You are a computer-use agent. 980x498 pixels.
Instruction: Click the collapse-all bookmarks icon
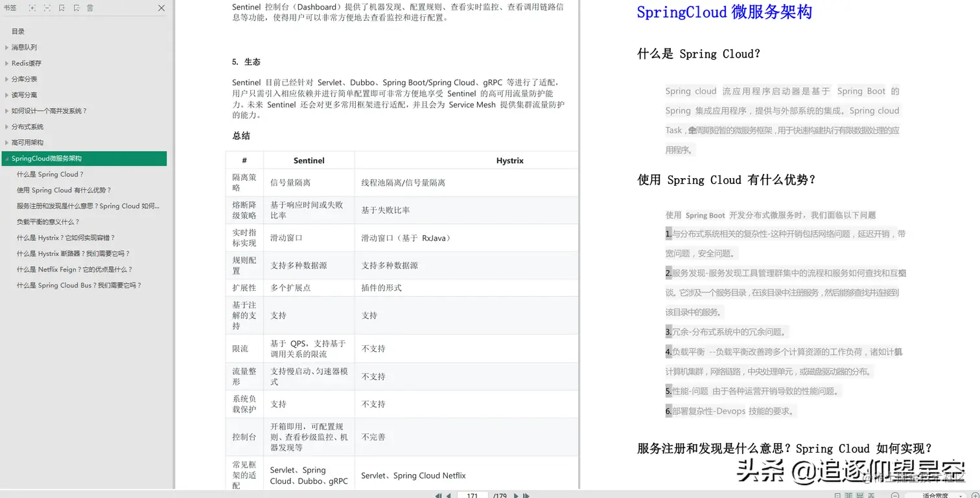[x=47, y=8]
